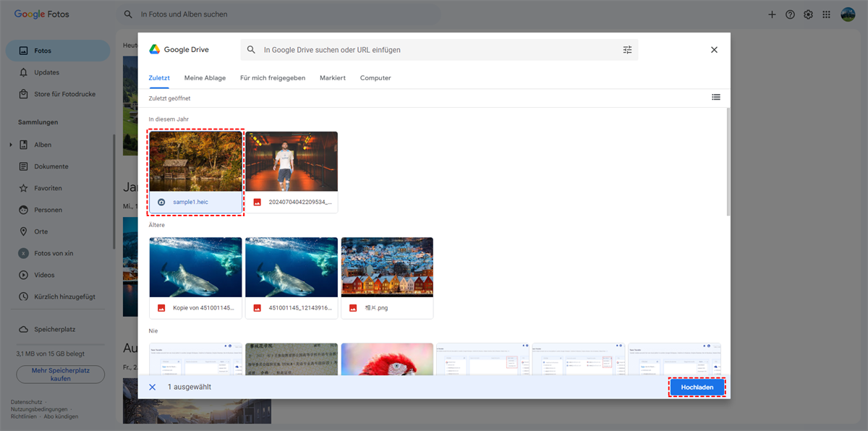Select the Computer tab
This screenshot has width=868, height=431.
[375, 77]
